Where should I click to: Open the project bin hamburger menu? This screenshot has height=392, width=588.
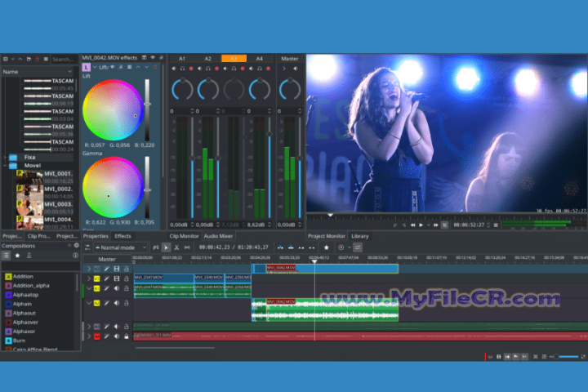pyautogui.click(x=46, y=60)
